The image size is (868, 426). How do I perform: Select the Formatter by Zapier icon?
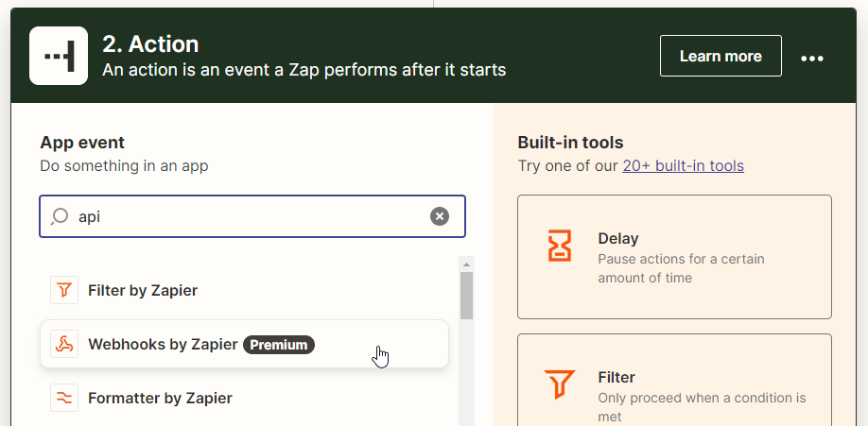tap(64, 398)
